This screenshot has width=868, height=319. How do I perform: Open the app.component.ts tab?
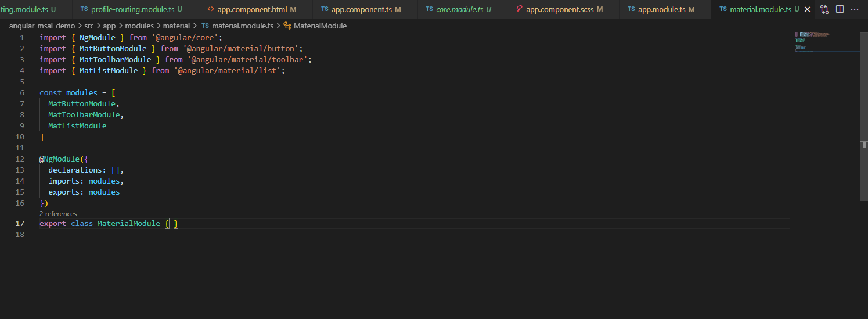click(x=361, y=9)
